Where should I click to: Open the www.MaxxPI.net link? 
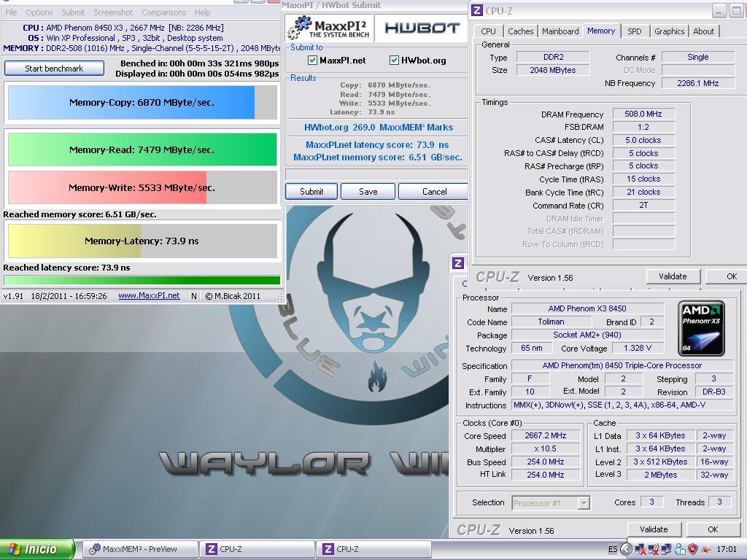click(149, 296)
